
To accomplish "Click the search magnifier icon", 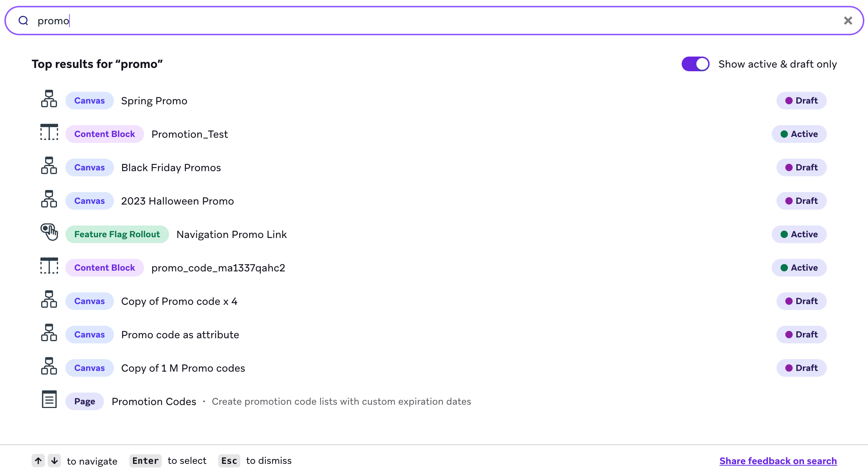I will (24, 21).
